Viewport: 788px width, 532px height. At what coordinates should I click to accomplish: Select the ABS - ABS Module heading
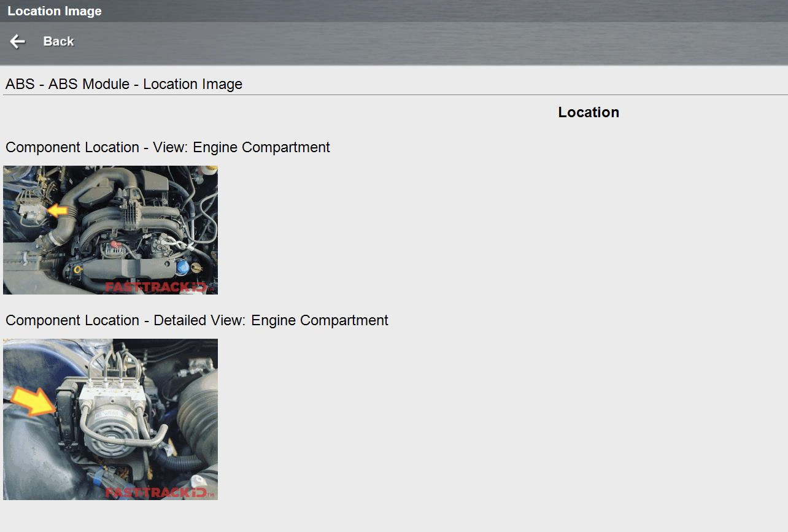124,84
